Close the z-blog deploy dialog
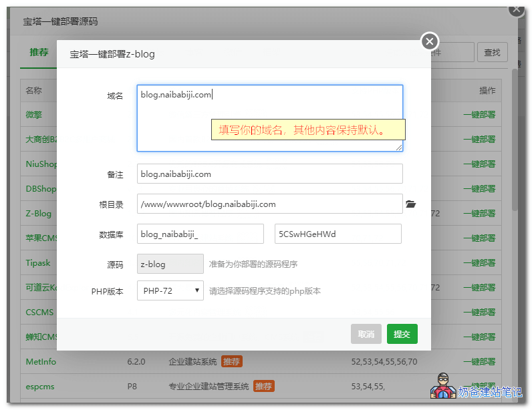The image size is (532, 410). pyautogui.click(x=430, y=41)
